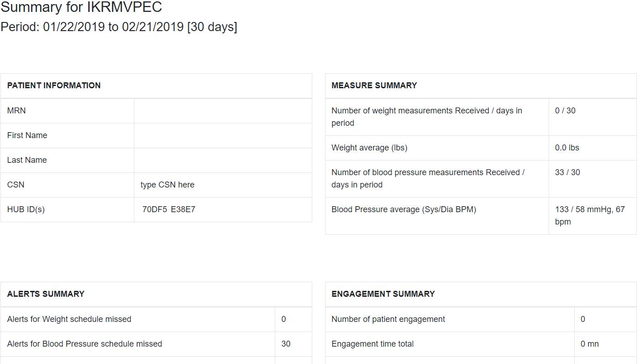Screen dimensions: 641x364
Task: Click the 'type CSN here' field
Action: point(167,185)
